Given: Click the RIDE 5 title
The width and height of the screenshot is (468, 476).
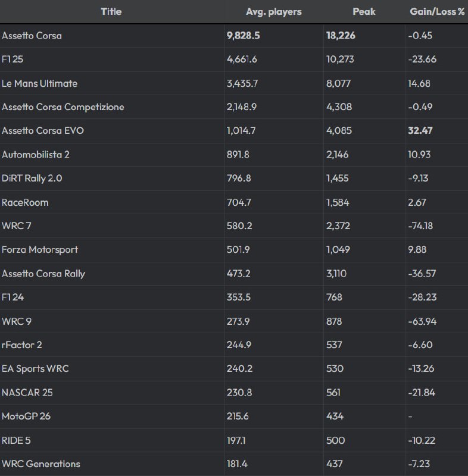Looking at the screenshot, I should click(16, 440).
